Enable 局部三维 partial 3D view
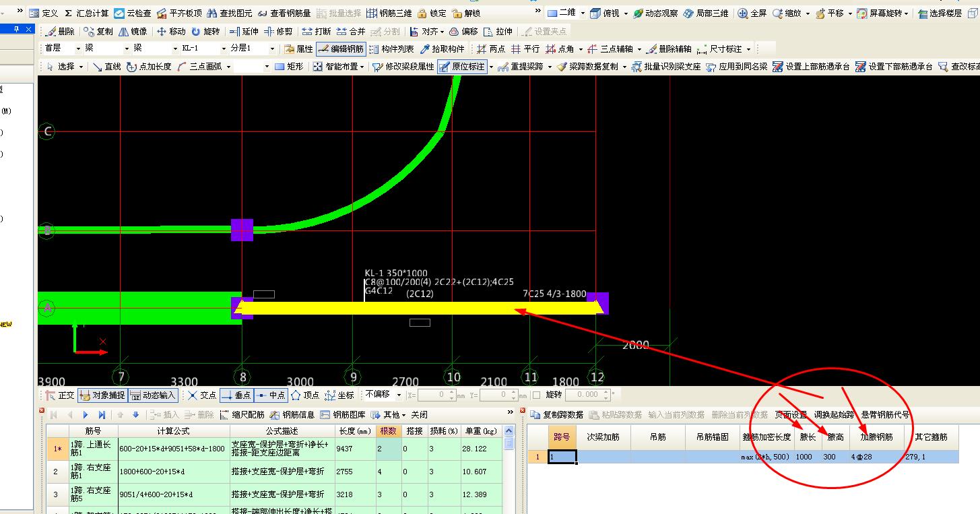This screenshot has width=980, height=514. 707,13
